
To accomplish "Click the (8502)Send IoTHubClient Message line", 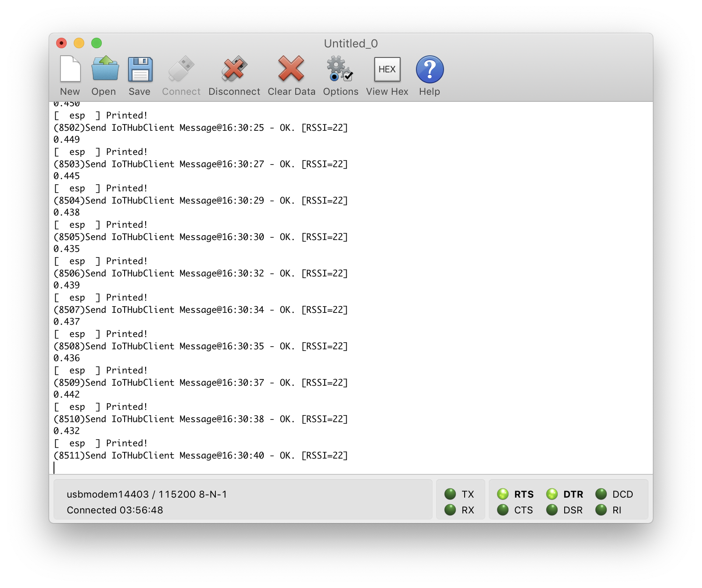I will (201, 128).
